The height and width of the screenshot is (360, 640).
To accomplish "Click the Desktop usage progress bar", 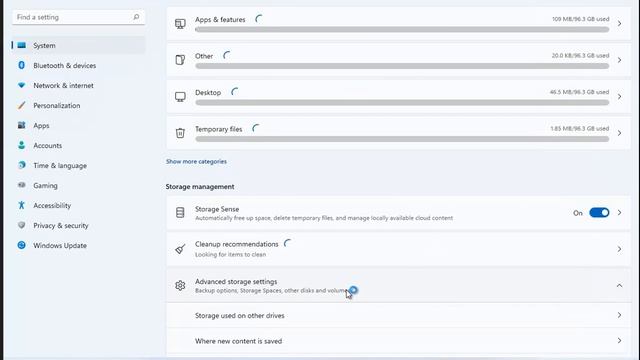I will [402, 102].
